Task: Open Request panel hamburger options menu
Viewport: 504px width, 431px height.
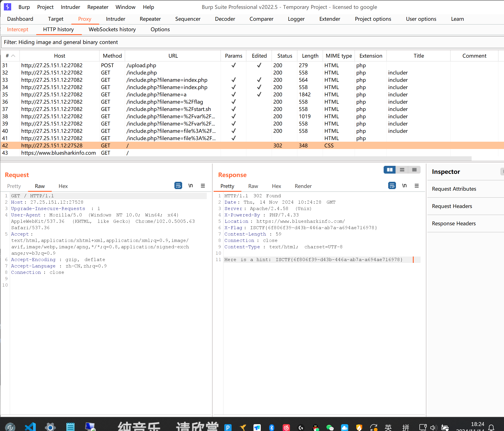Action: pyautogui.click(x=203, y=186)
